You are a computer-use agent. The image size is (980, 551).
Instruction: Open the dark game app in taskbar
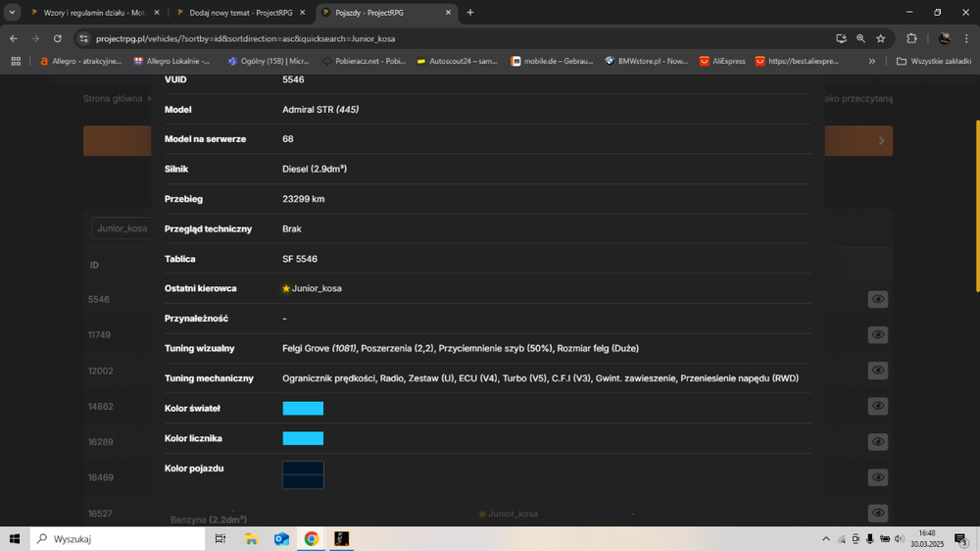(x=341, y=538)
